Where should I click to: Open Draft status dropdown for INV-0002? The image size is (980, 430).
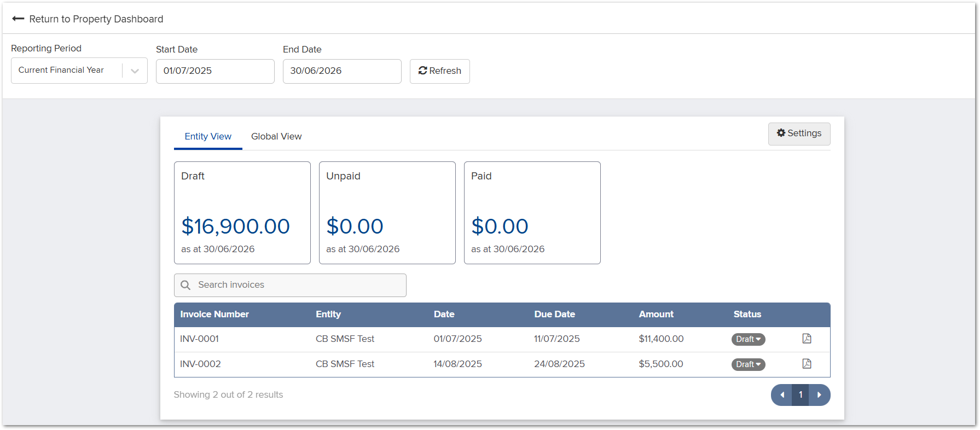(748, 364)
